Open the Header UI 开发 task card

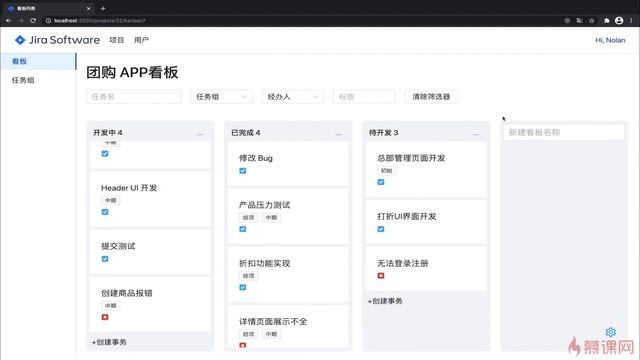[150, 199]
